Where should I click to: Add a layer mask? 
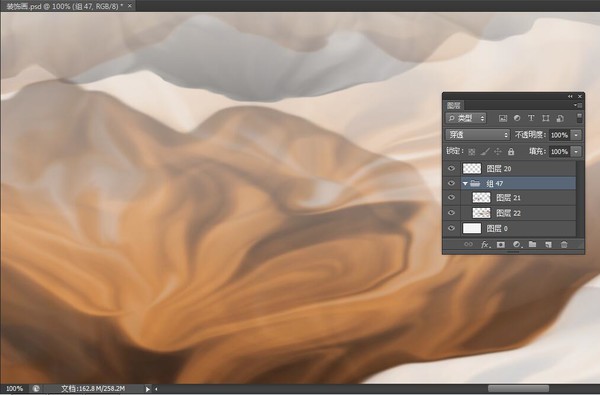tap(501, 244)
